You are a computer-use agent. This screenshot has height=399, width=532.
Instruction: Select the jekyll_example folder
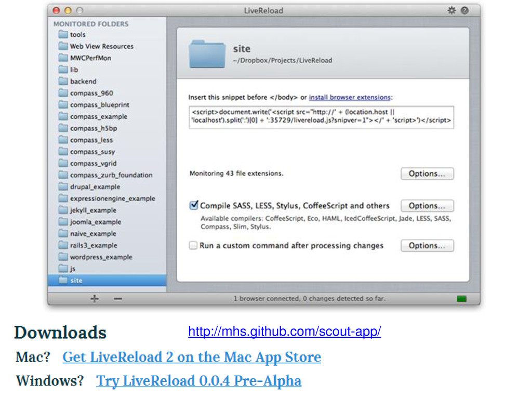click(94, 210)
